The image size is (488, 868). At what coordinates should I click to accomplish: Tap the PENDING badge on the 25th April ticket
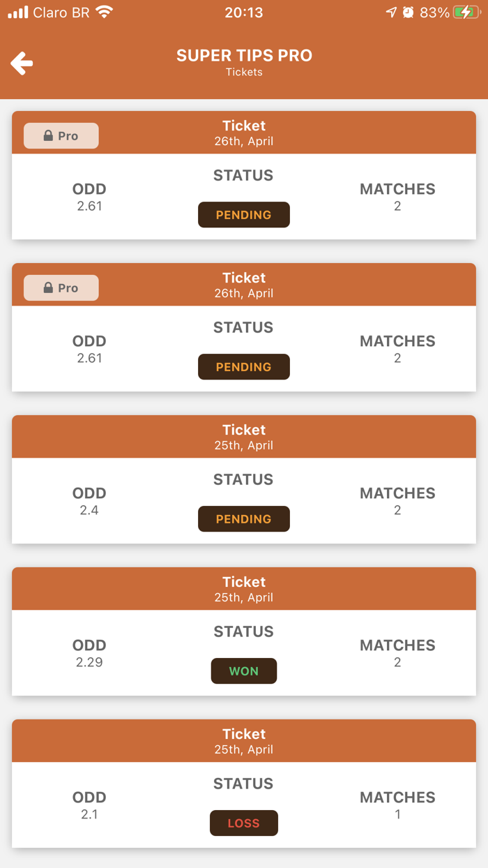243,518
